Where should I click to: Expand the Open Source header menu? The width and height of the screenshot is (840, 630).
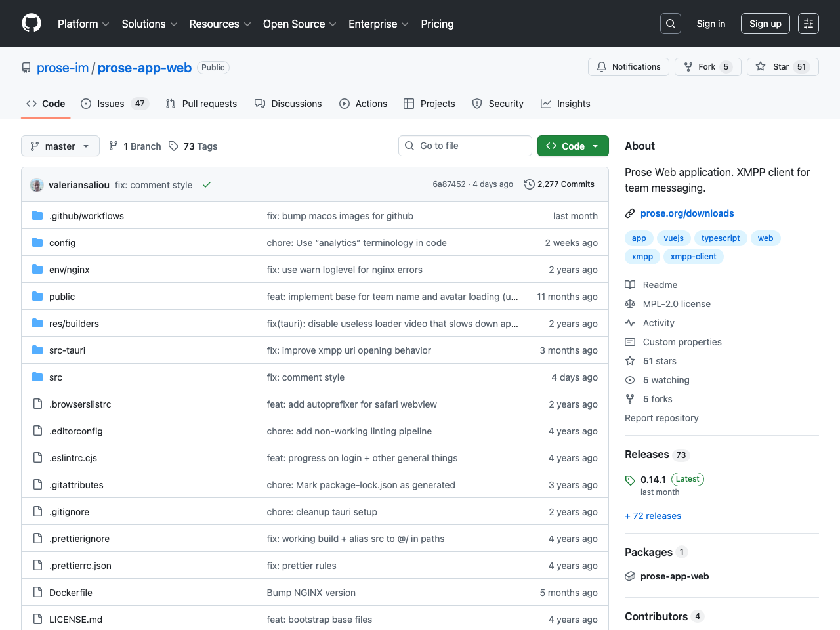(299, 24)
